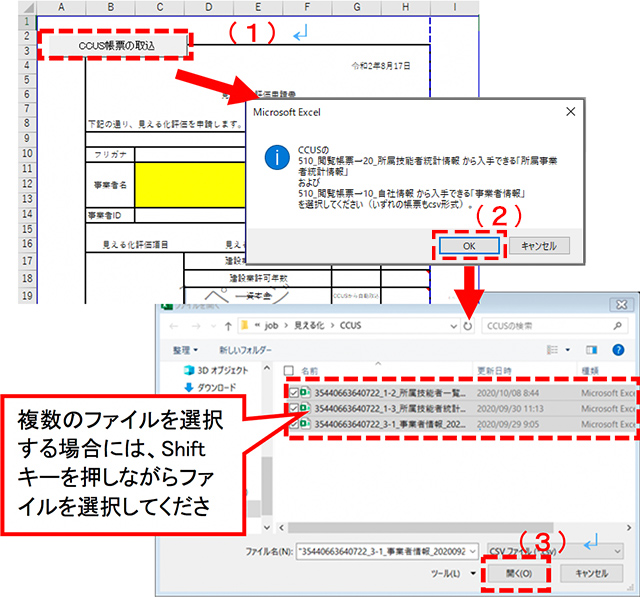Image resolution: width=640 pixels, height=597 pixels.
Task: Click the CCUS帳票の取込 button
Action: pos(115,45)
